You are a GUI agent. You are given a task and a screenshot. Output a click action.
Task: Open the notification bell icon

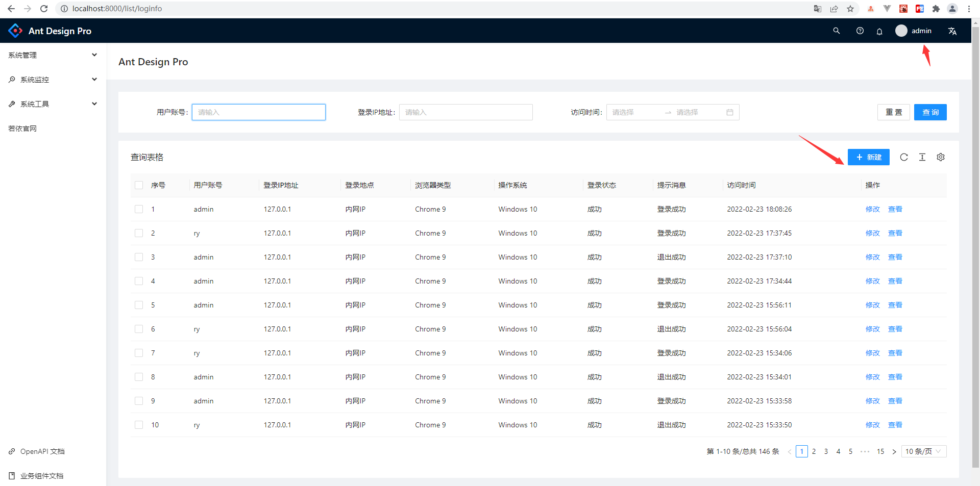click(879, 31)
